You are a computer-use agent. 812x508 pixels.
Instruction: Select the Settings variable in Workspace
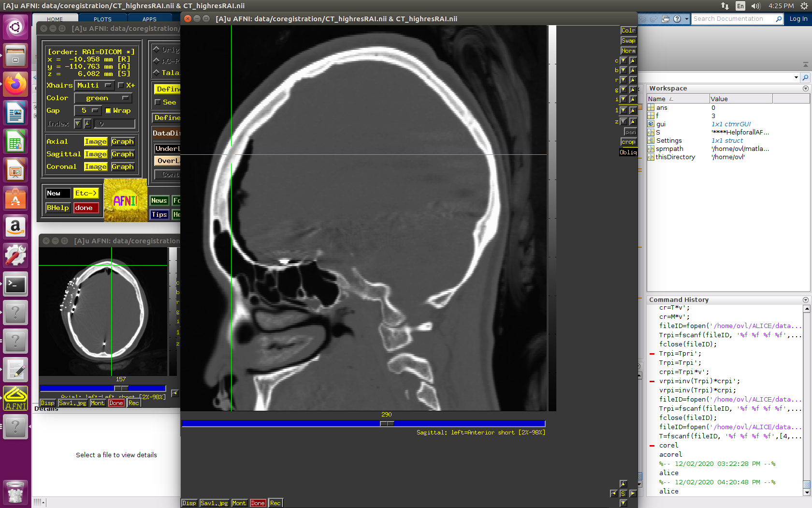coord(669,140)
